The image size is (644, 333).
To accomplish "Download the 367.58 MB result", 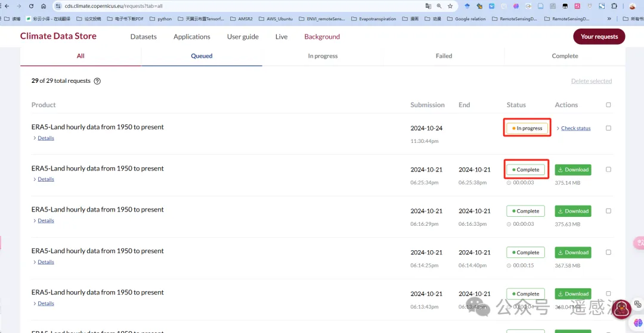I will point(573,253).
